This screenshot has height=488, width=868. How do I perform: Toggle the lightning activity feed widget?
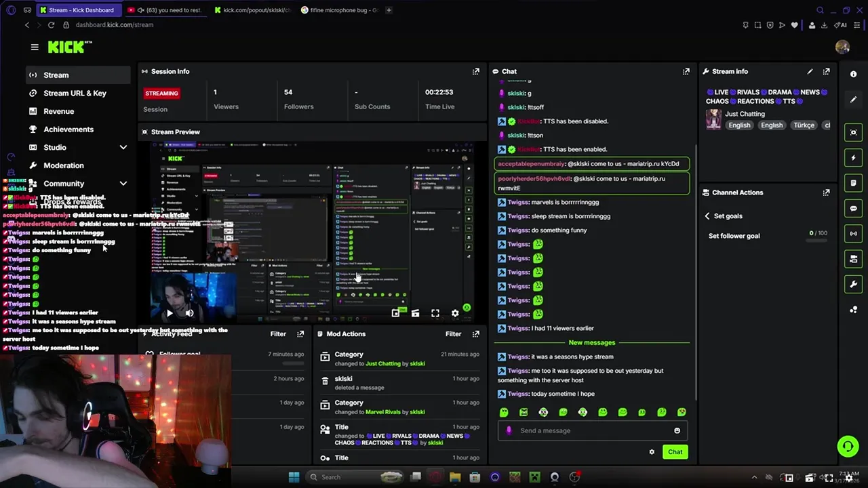coord(854,158)
